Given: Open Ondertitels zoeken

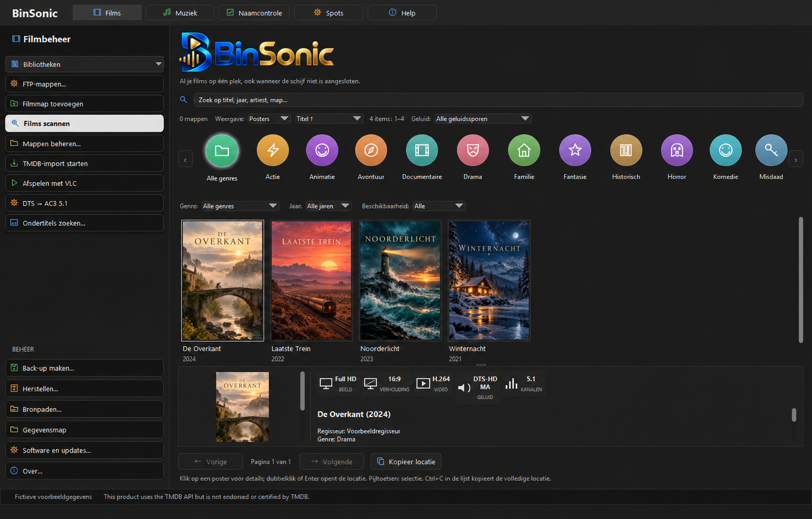Looking at the screenshot, I should (x=84, y=223).
